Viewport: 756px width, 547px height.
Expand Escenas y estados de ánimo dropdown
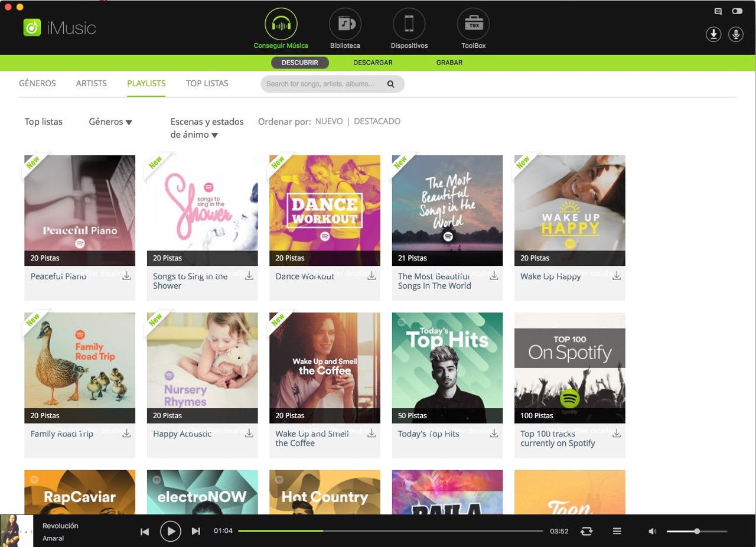(207, 128)
